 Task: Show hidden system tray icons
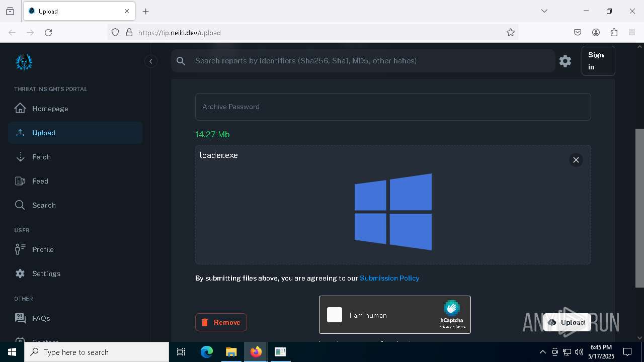point(542,352)
